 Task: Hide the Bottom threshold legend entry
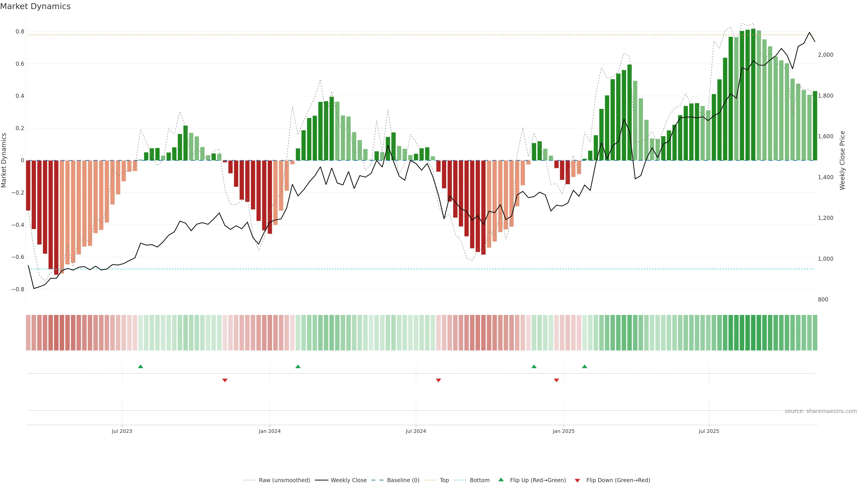click(479, 480)
